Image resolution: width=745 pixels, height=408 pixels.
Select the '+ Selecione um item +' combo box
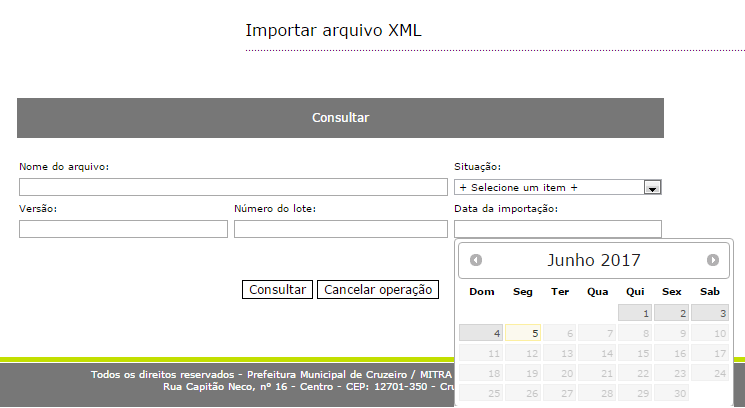549,187
